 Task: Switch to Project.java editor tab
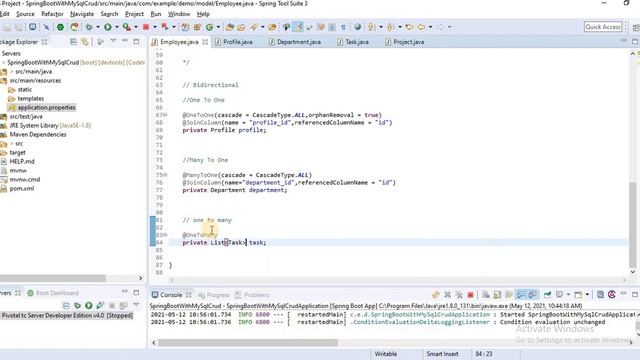409,42
